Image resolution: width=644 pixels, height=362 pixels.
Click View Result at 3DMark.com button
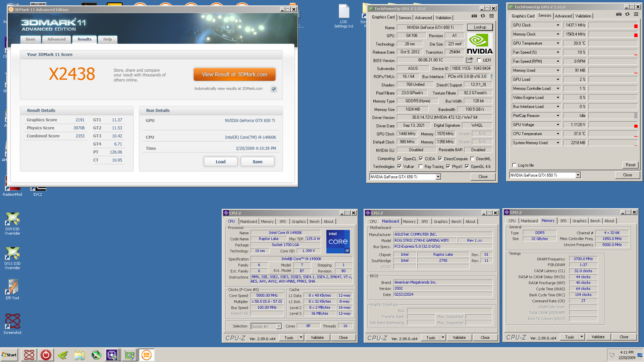click(x=234, y=74)
